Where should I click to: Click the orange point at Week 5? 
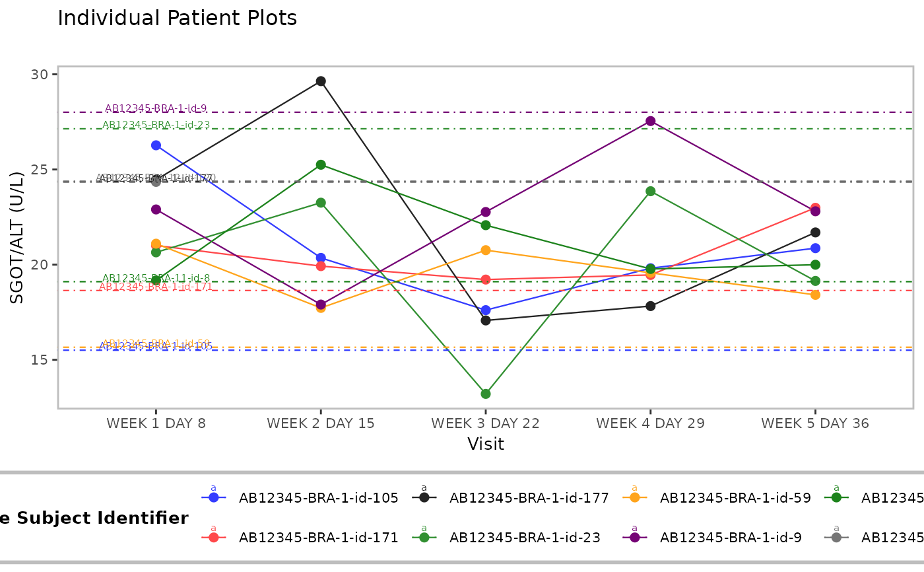click(815, 295)
